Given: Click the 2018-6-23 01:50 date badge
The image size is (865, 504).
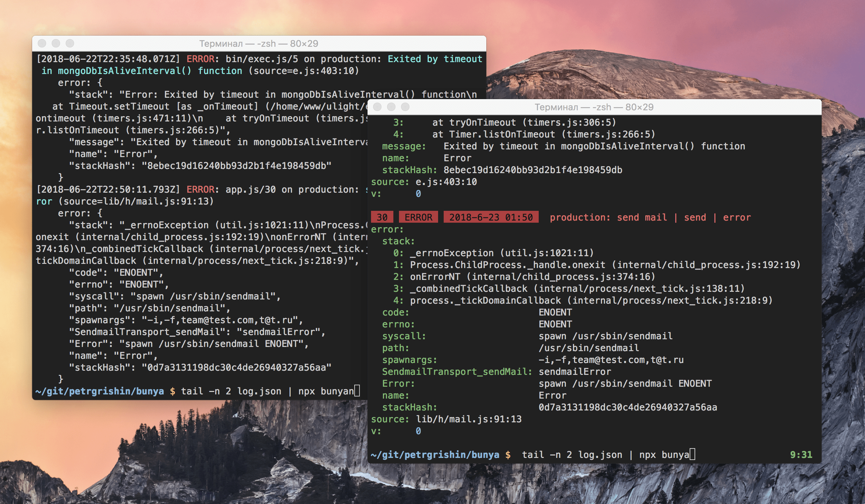Looking at the screenshot, I should [x=491, y=217].
